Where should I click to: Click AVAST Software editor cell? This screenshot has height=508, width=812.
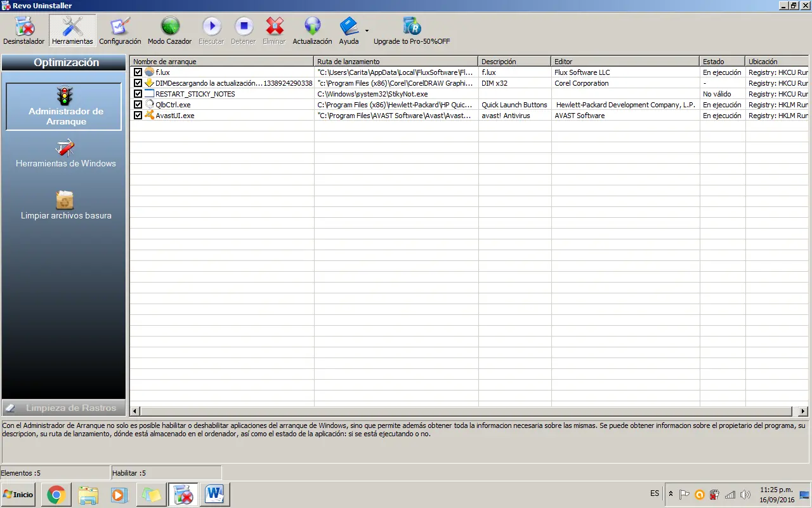tap(579, 116)
